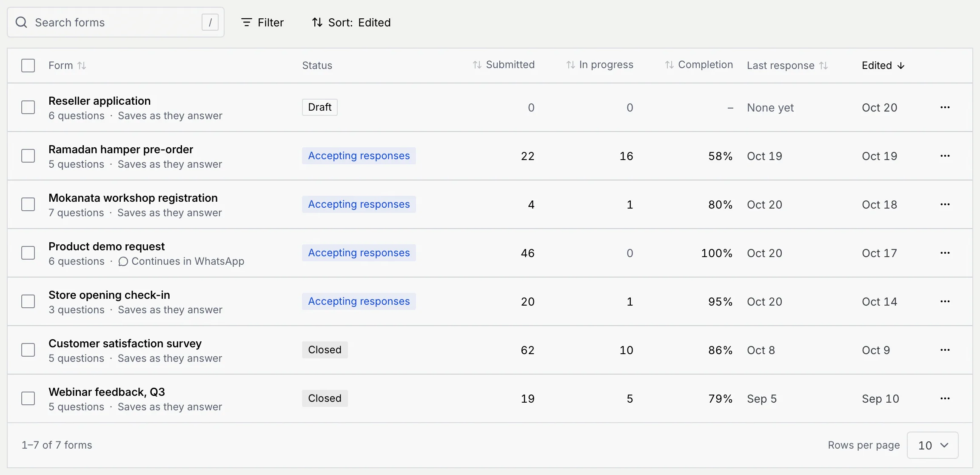Image resolution: width=980 pixels, height=475 pixels.
Task: Click the 100% completion value
Action: (717, 253)
